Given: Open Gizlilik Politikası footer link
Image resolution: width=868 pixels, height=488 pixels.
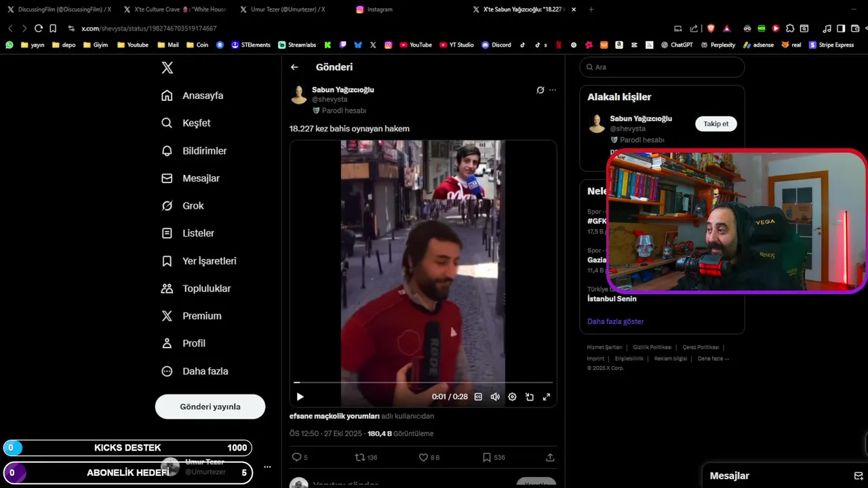Looking at the screenshot, I should pos(652,347).
